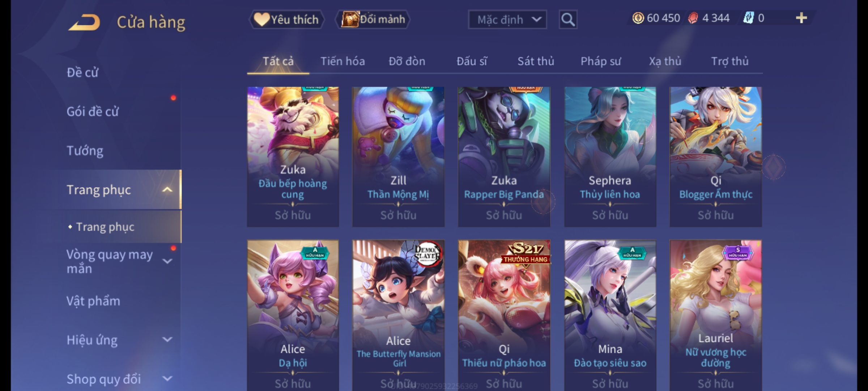Image resolution: width=868 pixels, height=391 pixels.
Task: Switch to the Tiến hóa tab
Action: pos(342,61)
